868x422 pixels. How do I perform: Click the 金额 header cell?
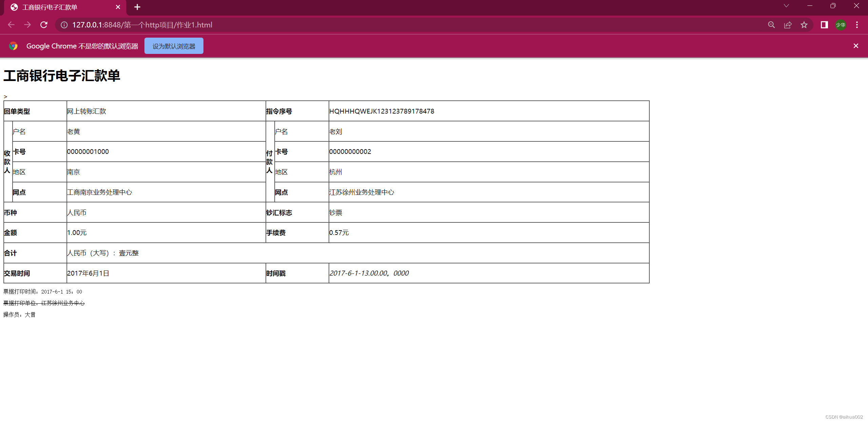[x=35, y=233]
